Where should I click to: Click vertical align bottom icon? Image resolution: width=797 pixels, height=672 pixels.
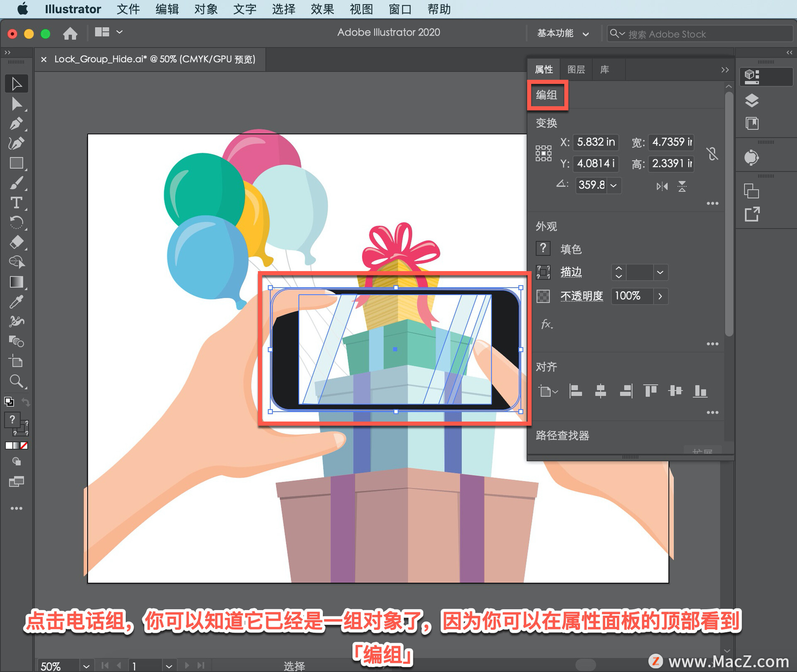(x=700, y=391)
